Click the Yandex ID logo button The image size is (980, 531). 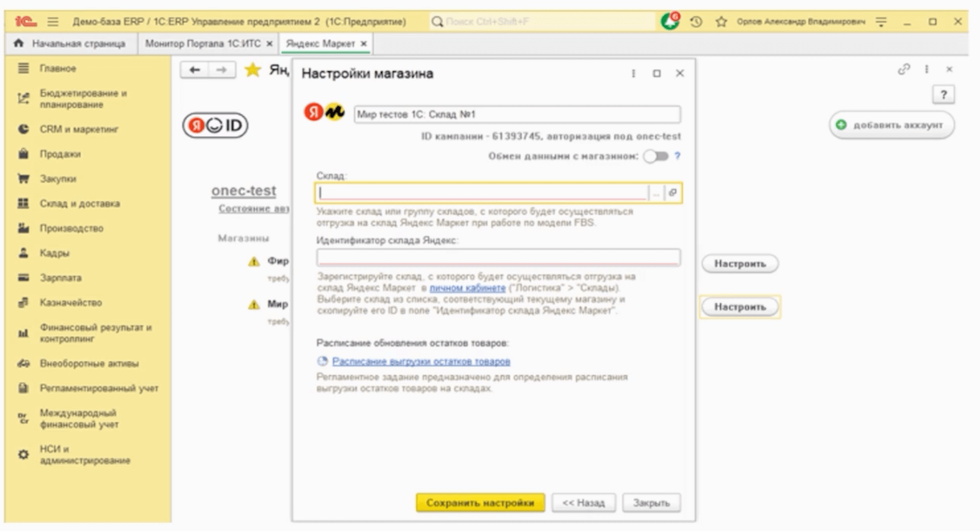coord(215,125)
